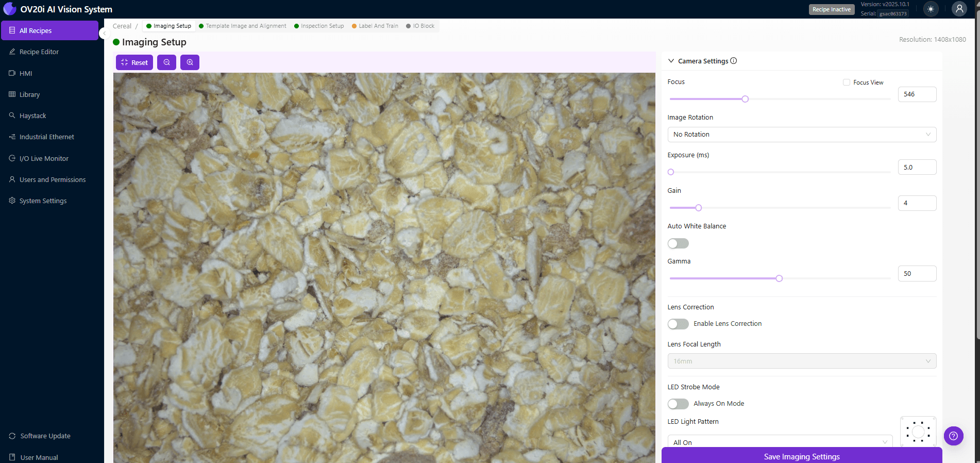Open Recipe Editor page

[x=49, y=52]
